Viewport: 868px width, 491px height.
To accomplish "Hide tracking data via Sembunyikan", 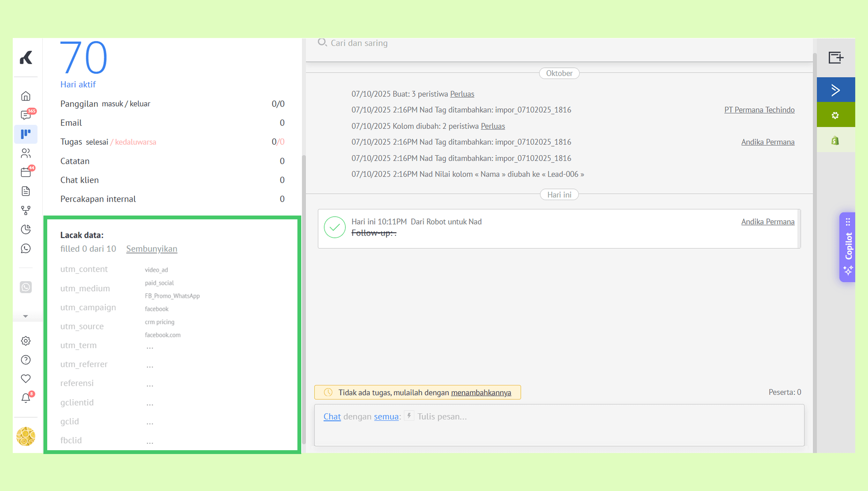I will tap(152, 249).
